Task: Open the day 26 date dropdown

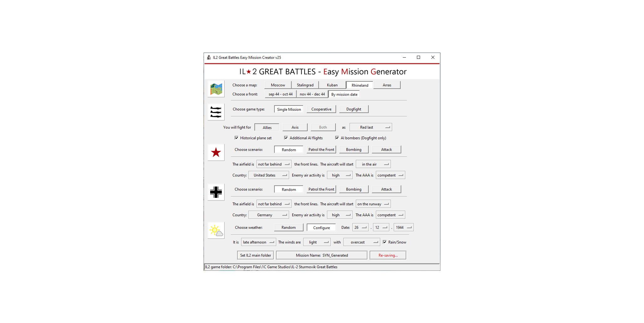Action: (x=361, y=228)
